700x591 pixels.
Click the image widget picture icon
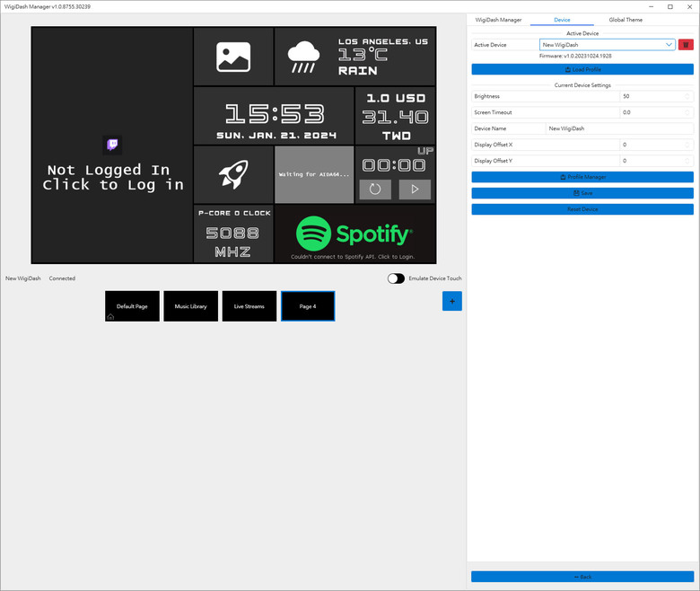[233, 57]
